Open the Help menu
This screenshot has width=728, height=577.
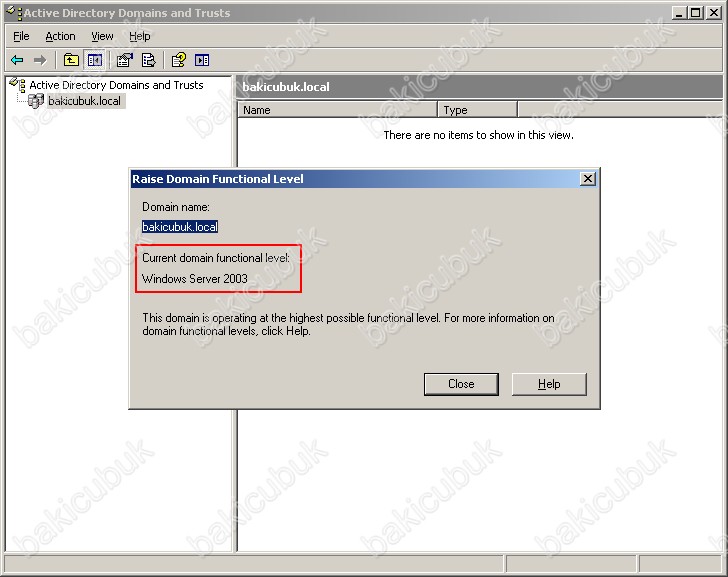pos(139,36)
